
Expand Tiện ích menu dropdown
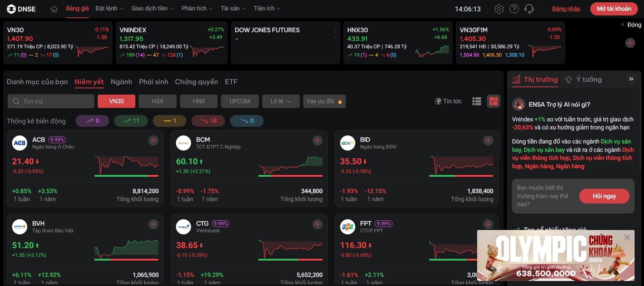(x=267, y=8)
